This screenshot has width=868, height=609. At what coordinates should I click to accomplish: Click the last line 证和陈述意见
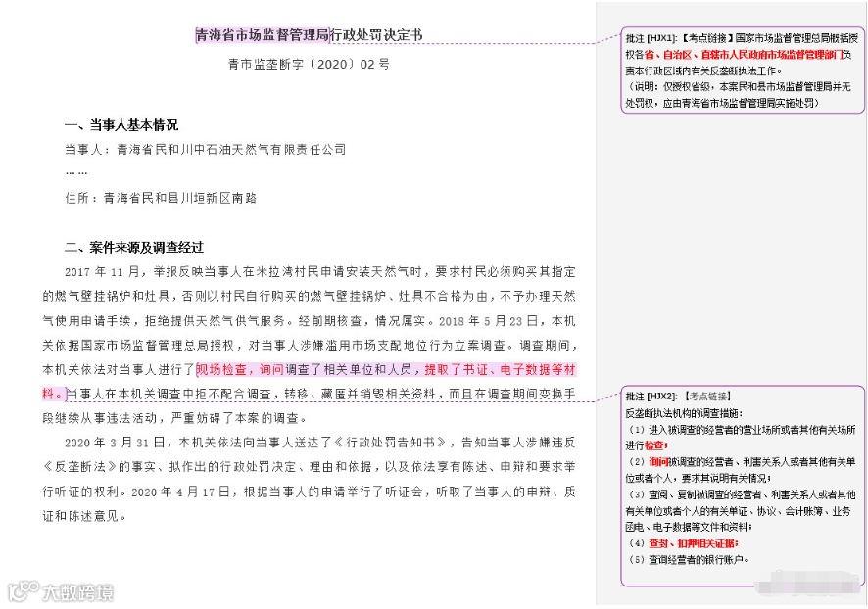84,516
